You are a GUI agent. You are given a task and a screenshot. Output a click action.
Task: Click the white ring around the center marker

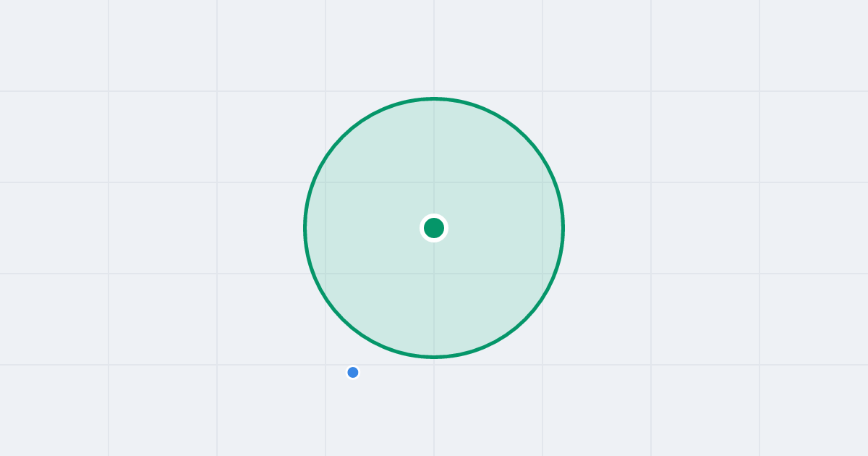pyautogui.click(x=434, y=215)
